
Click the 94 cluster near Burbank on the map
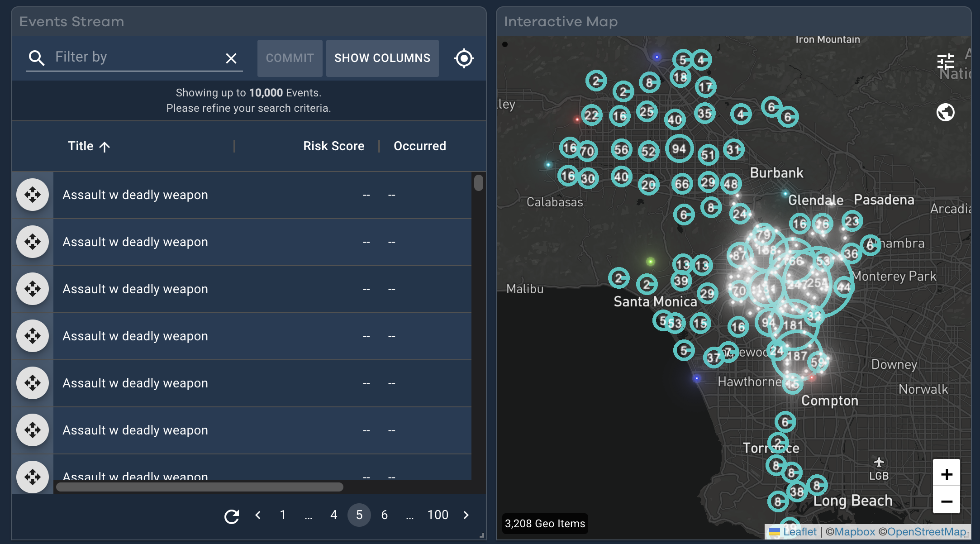coord(679,149)
